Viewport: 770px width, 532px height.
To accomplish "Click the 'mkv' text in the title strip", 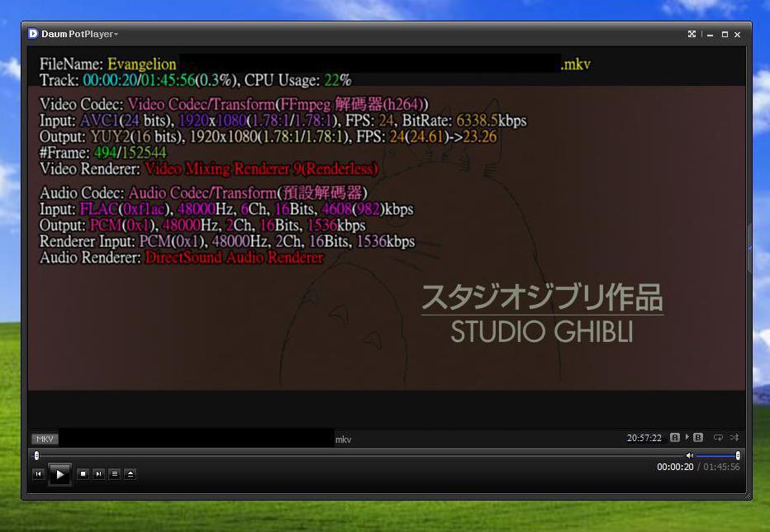I will click(343, 439).
